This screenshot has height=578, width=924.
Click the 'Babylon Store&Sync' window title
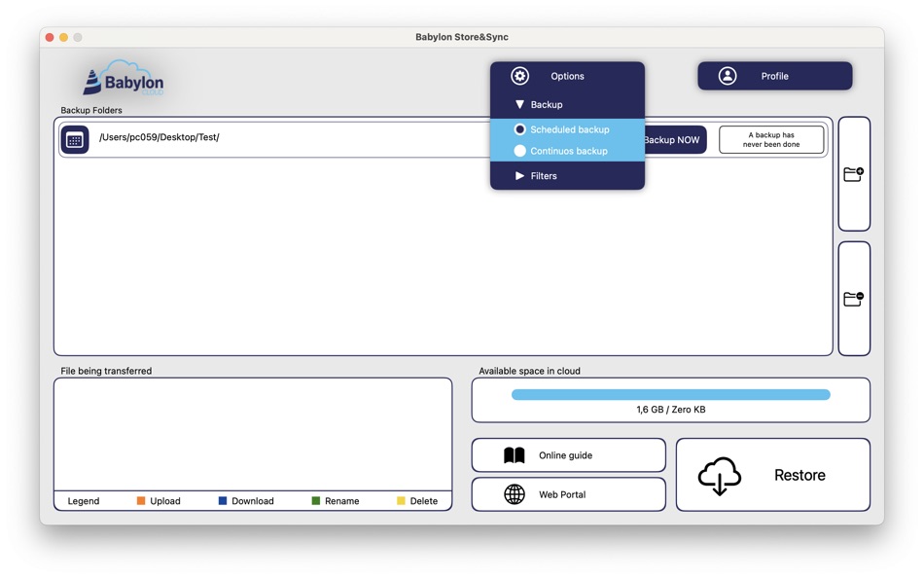tap(462, 37)
